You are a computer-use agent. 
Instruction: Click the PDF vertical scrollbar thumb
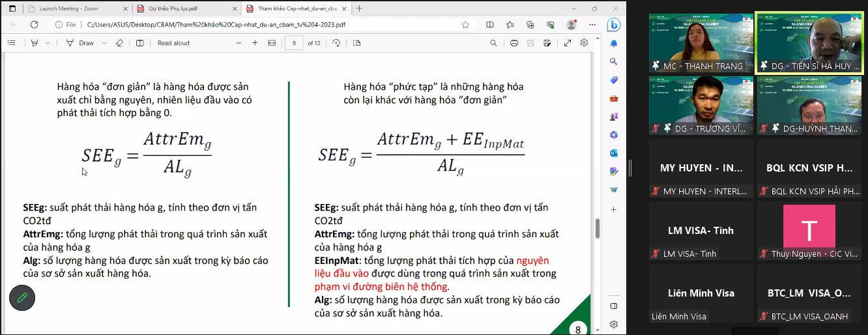click(597, 228)
